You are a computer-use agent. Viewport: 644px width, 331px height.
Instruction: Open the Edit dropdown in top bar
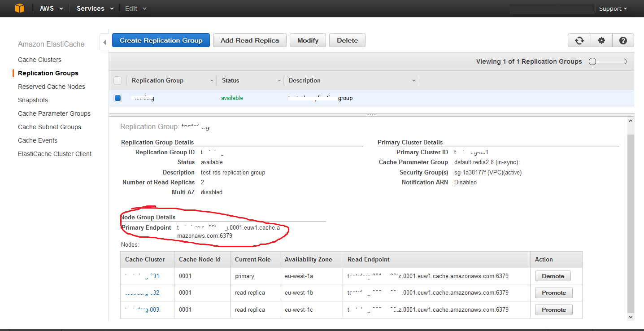(135, 9)
